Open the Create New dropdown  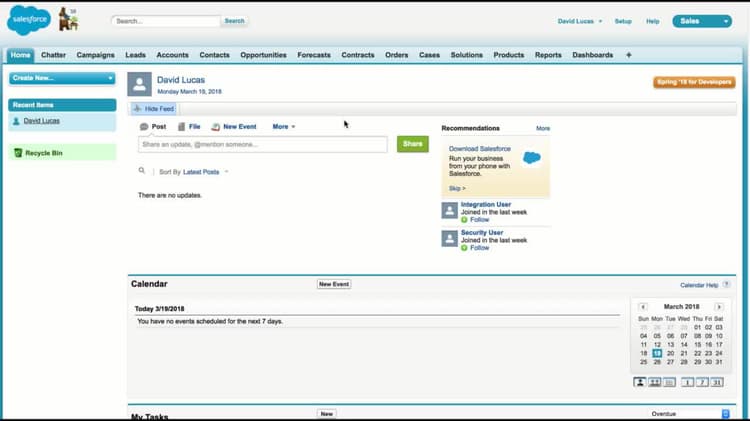coord(62,78)
